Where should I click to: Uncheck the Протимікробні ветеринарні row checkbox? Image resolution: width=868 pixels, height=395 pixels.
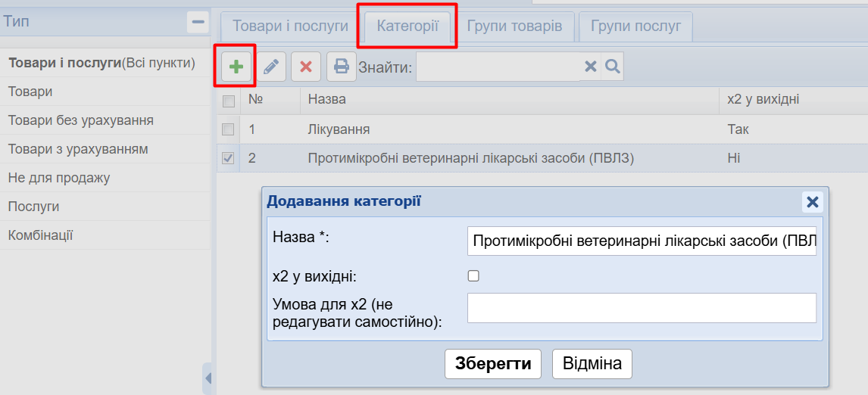[x=228, y=158]
